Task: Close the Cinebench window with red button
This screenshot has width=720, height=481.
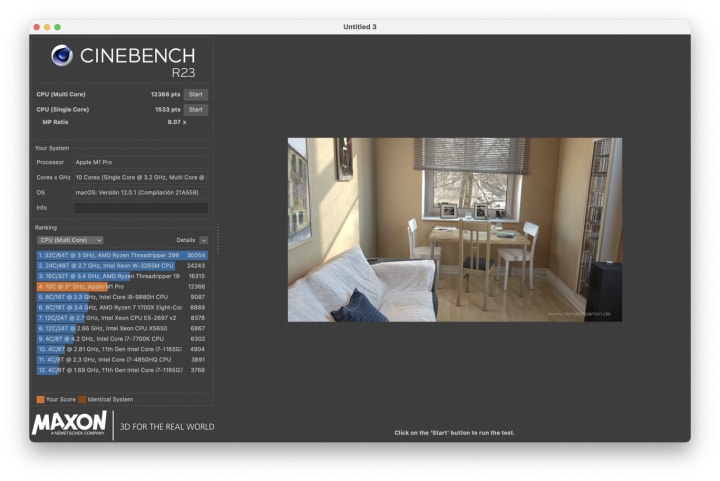Action: coord(37,27)
